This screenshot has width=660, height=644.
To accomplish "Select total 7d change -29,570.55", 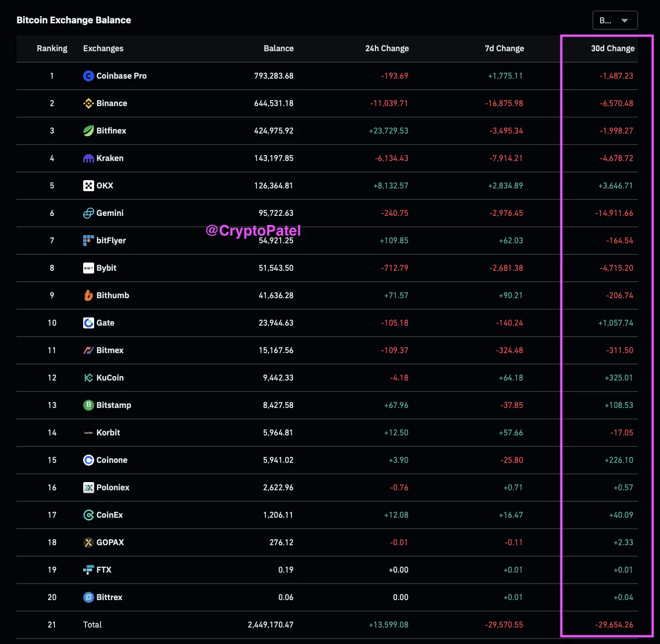I will [504, 625].
